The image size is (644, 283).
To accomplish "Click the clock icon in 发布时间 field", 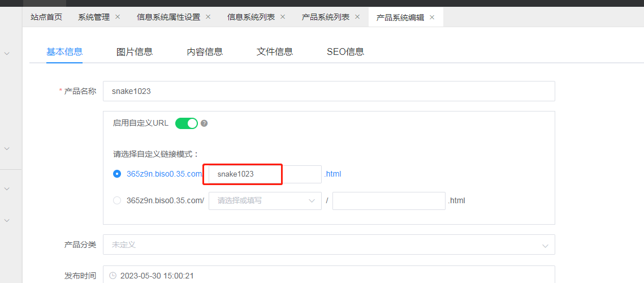I will tap(113, 276).
